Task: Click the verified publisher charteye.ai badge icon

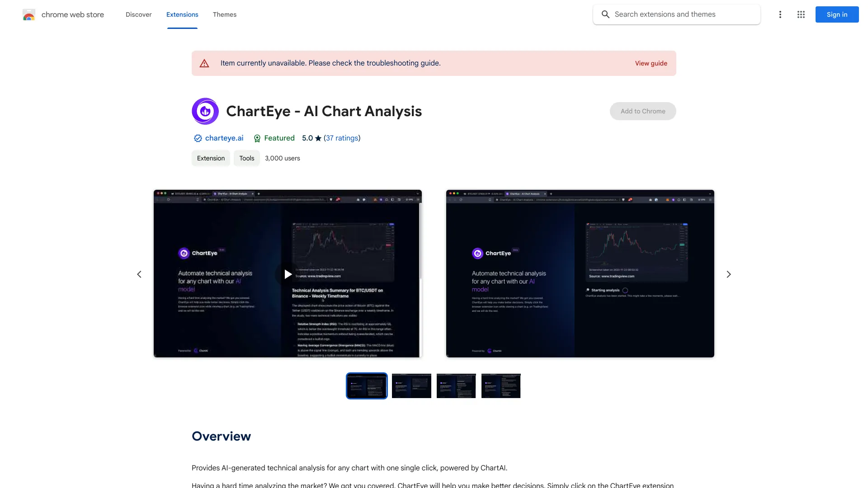Action: (197, 138)
